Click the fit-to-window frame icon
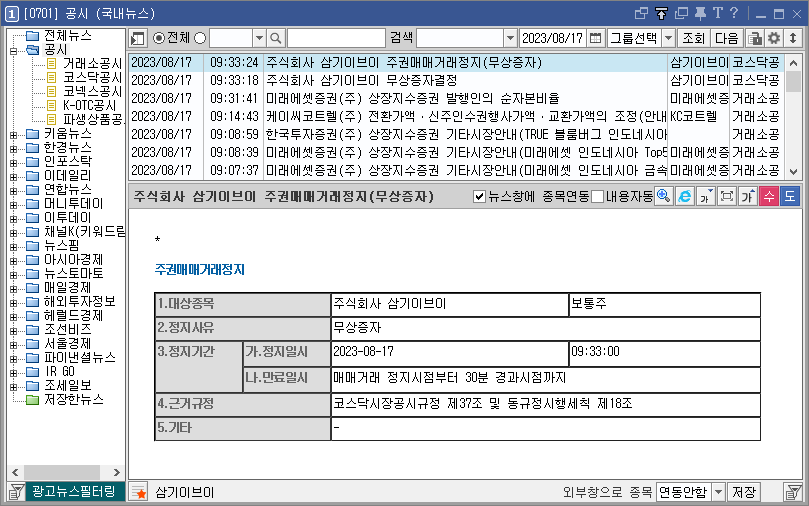809x506 pixels. [727, 196]
